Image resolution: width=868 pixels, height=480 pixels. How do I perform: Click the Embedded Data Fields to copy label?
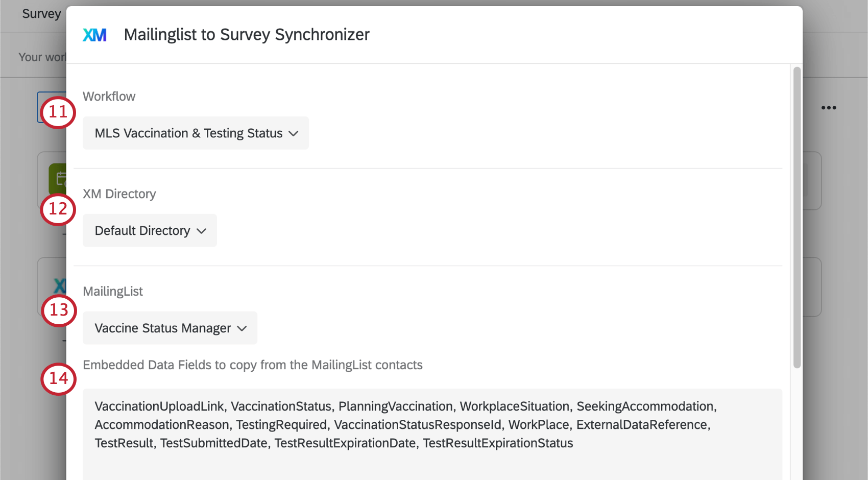(x=252, y=365)
